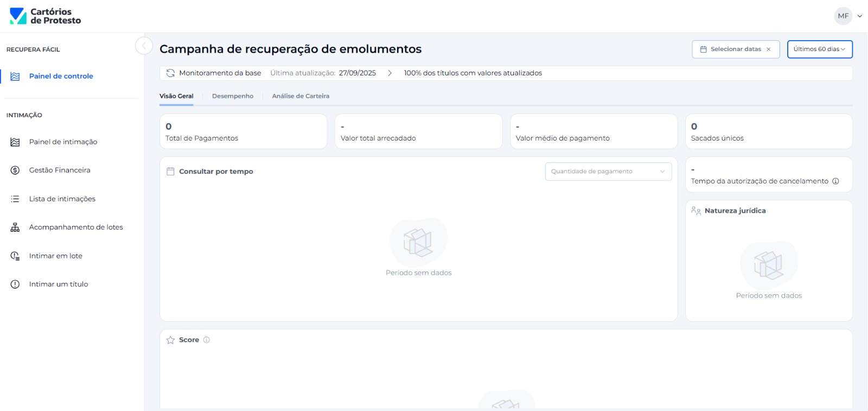Click the Acompanhamento de lotes hierarchy icon
Image resolution: width=868 pixels, height=411 pixels.
(x=15, y=227)
